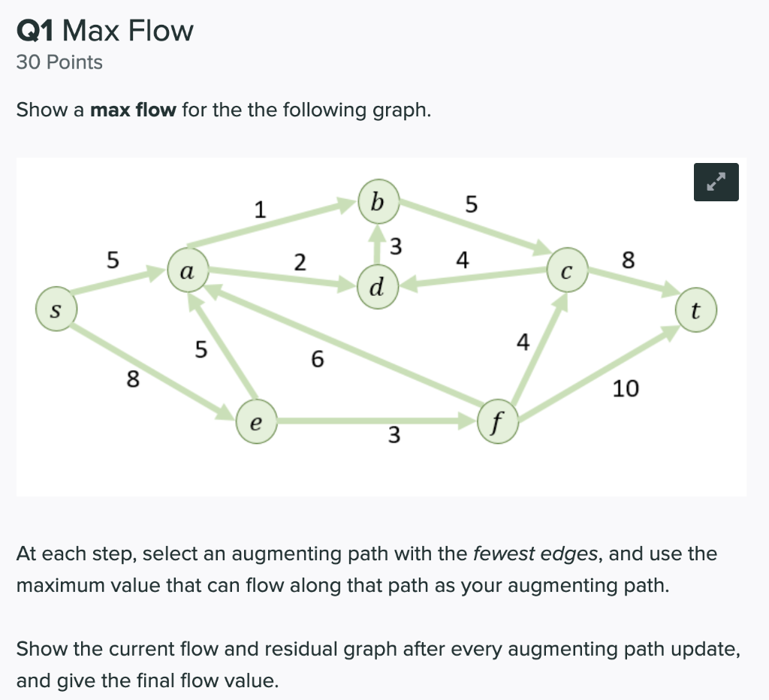Click the Q1 Max Flow heading
Screen dimensions: 769x700
[x=105, y=31]
